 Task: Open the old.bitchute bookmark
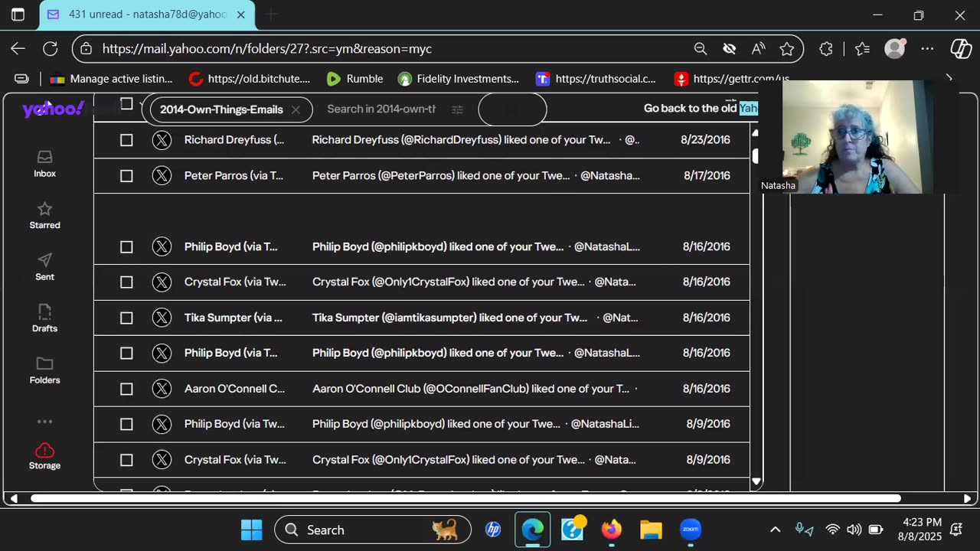pyautogui.click(x=250, y=79)
